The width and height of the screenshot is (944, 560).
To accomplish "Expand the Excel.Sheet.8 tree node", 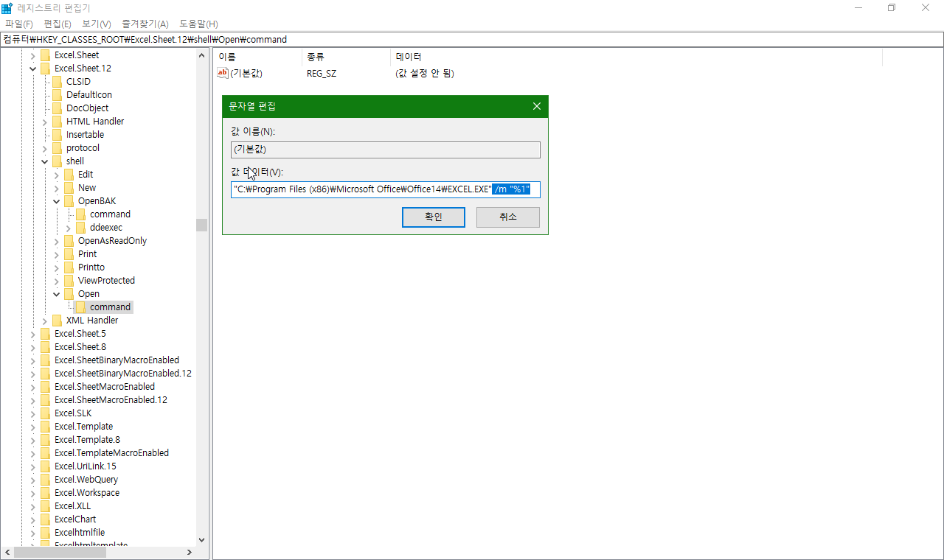I will click(33, 347).
